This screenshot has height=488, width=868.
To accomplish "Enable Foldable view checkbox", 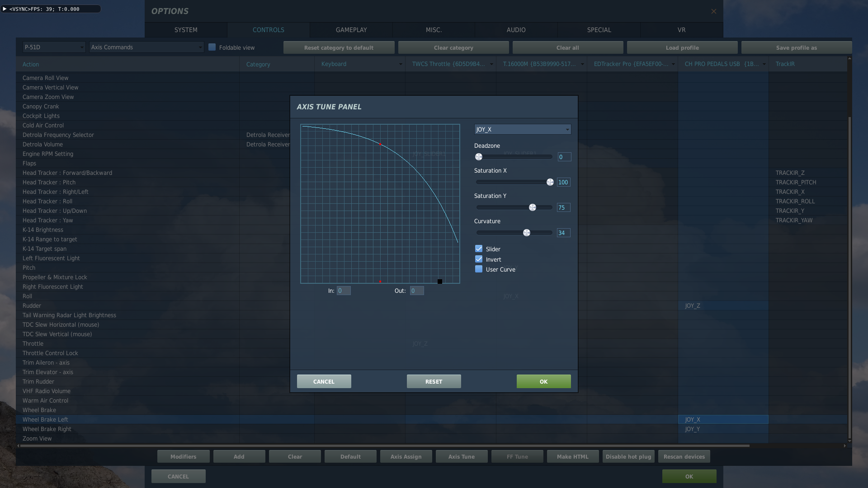I will pos(212,47).
